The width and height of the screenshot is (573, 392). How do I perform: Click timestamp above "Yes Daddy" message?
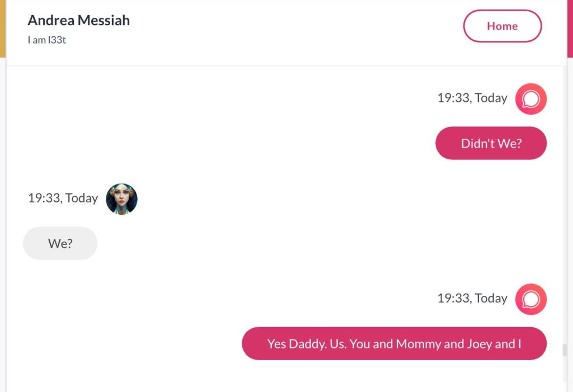[x=472, y=298]
